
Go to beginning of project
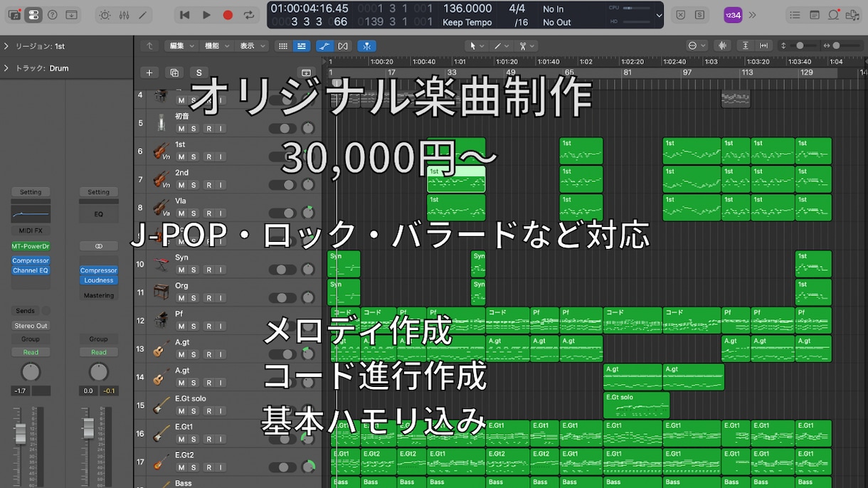click(185, 15)
